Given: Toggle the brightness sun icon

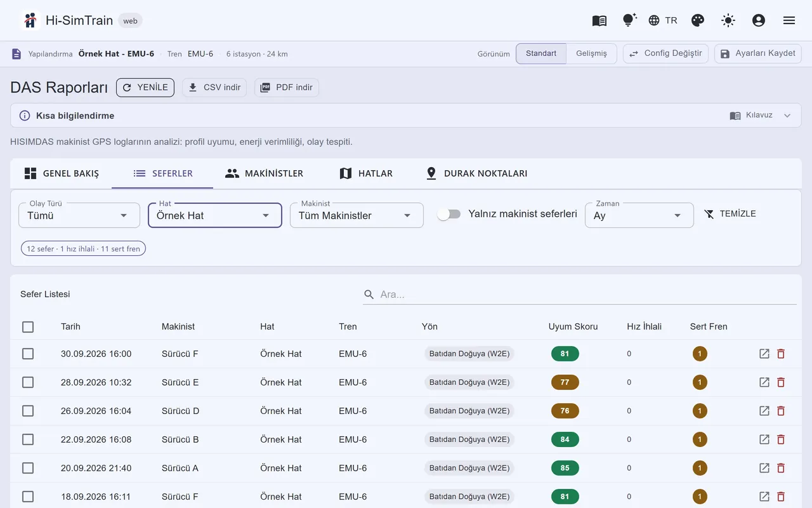Looking at the screenshot, I should [x=728, y=20].
